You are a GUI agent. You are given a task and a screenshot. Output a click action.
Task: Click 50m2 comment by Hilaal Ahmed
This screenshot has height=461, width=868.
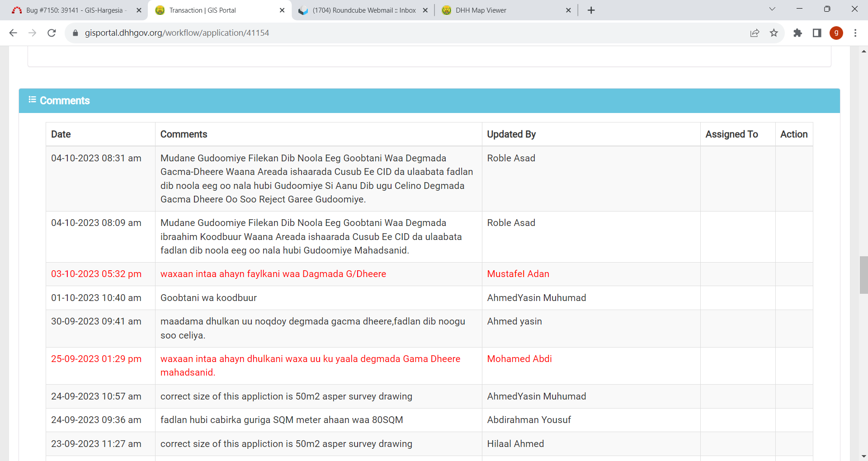pos(286,444)
